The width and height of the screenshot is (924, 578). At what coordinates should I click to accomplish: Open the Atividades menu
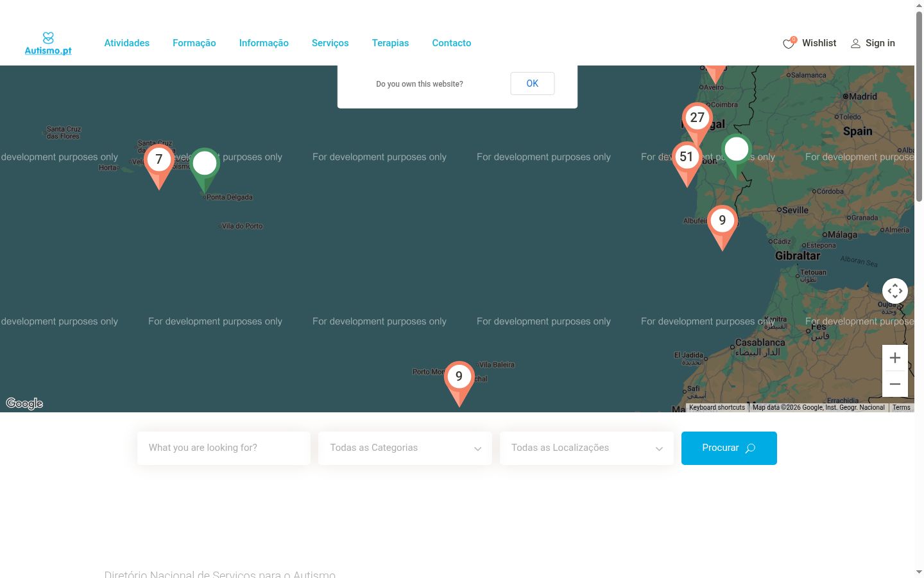127,43
